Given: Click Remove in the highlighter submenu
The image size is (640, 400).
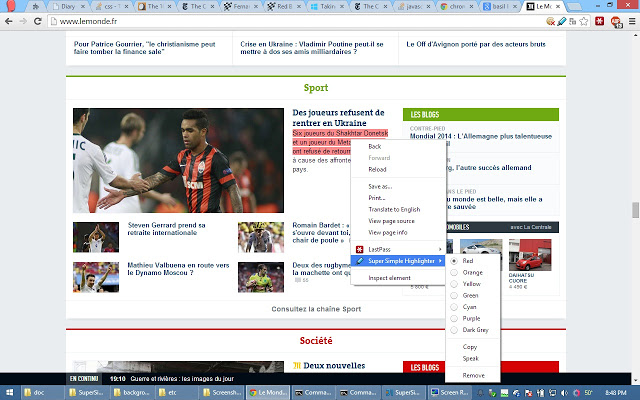Looking at the screenshot, I should pos(473,376).
